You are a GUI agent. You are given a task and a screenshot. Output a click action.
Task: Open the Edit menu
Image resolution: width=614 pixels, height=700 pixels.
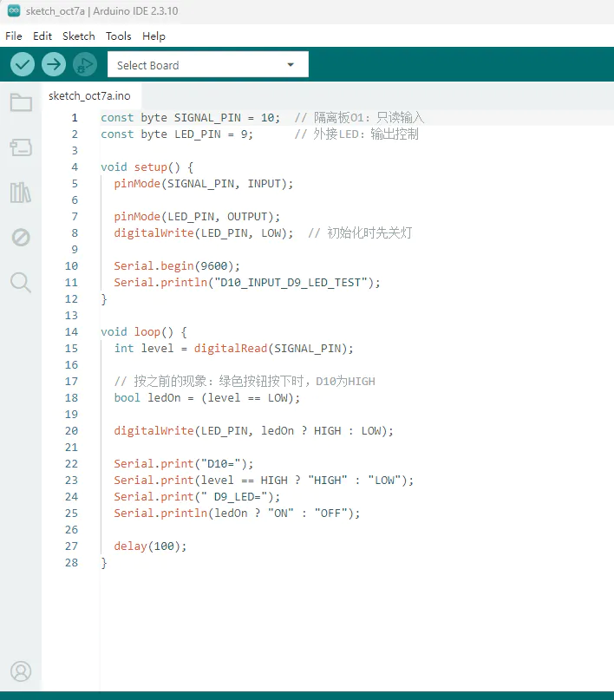42,36
